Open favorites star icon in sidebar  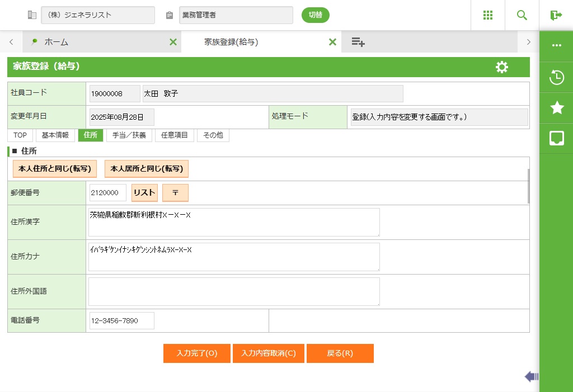(556, 108)
